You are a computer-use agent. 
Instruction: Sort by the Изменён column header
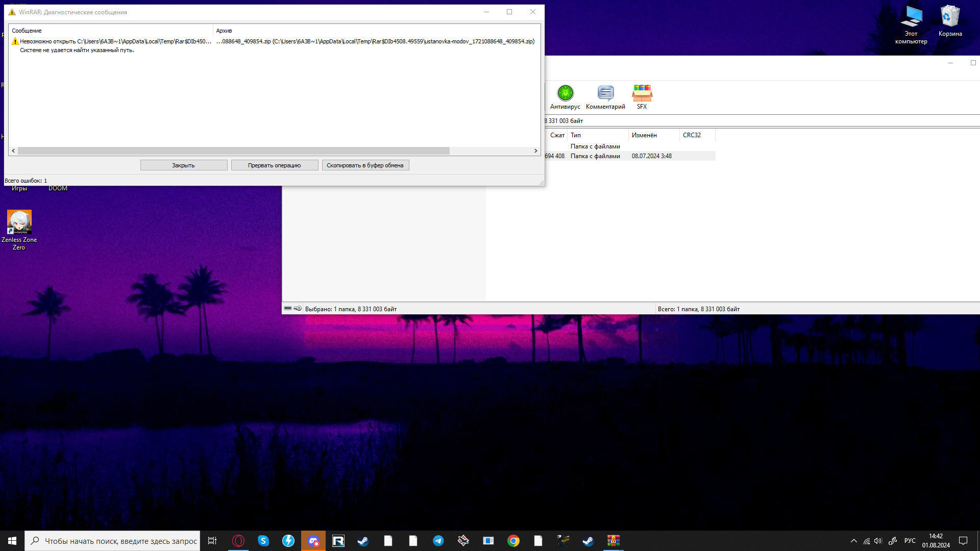(644, 135)
